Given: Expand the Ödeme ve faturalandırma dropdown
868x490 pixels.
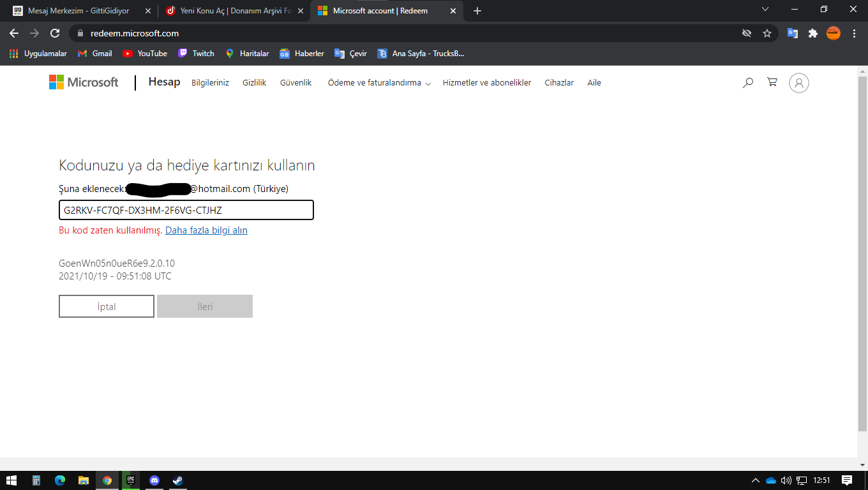Looking at the screenshot, I should pyautogui.click(x=379, y=83).
